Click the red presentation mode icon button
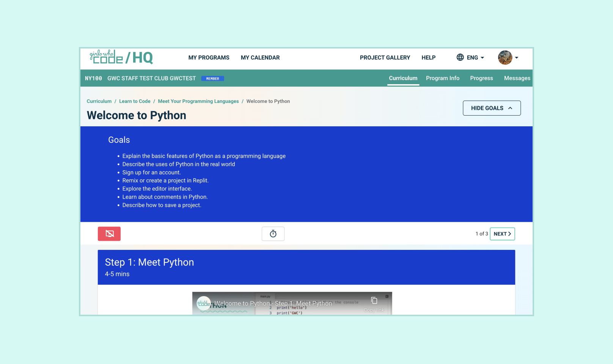Viewport: 613px width, 364px height. pos(109,234)
